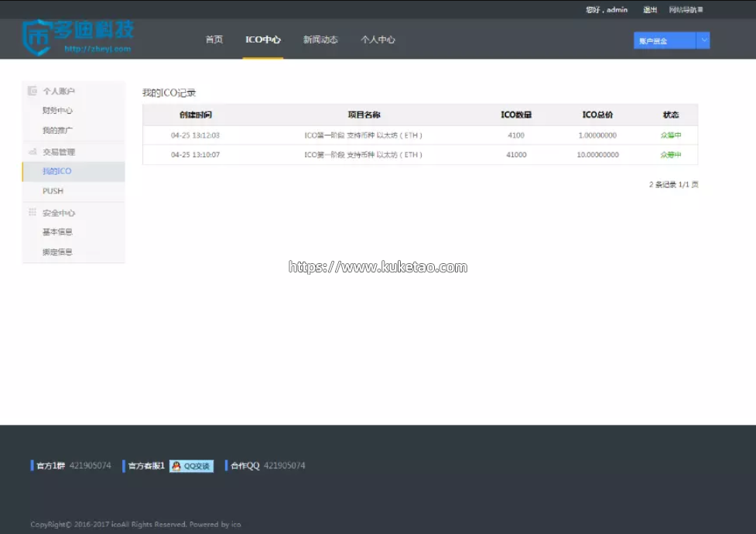Click 退出 to log out
This screenshot has height=534, width=756.
click(650, 10)
